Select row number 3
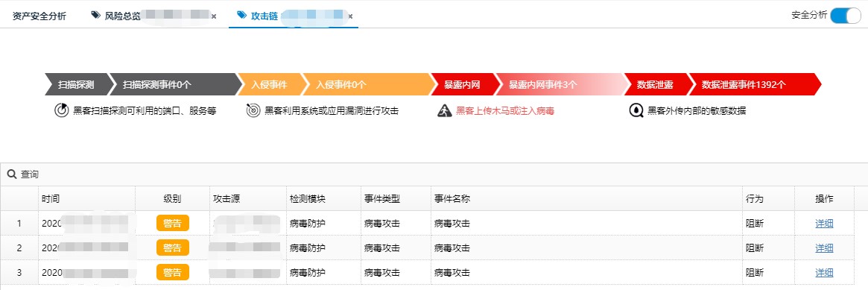This screenshot has height=290, width=868. point(19,272)
